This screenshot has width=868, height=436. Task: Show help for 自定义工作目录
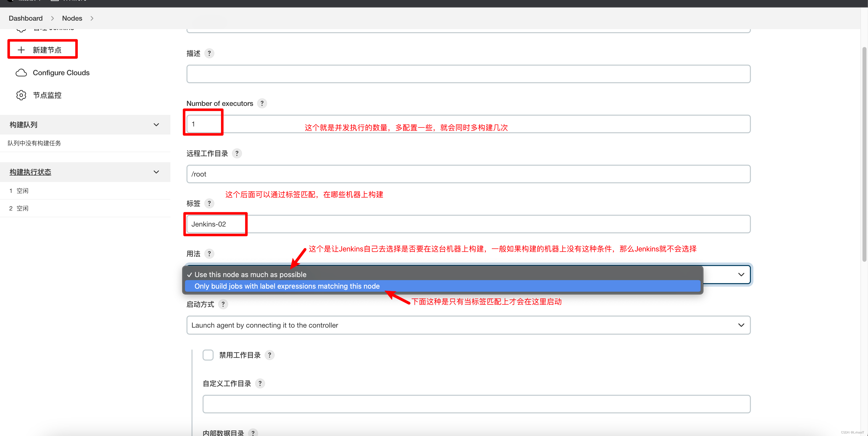pos(260,383)
